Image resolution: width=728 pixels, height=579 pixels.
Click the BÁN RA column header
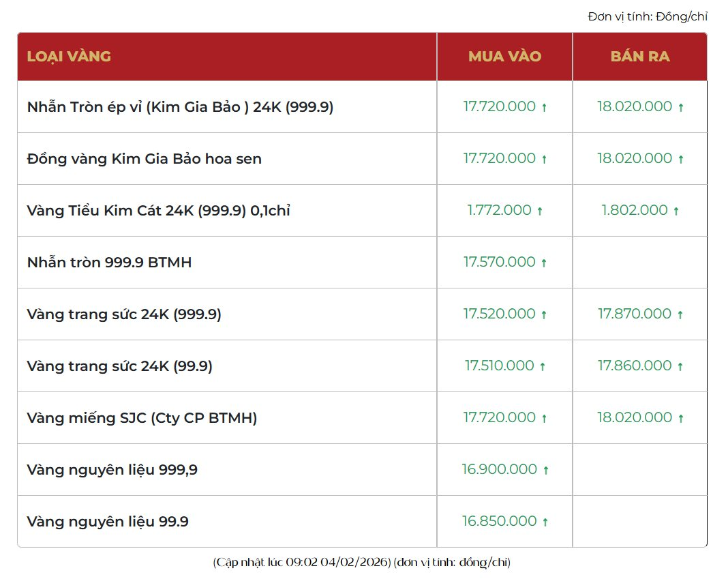point(639,57)
